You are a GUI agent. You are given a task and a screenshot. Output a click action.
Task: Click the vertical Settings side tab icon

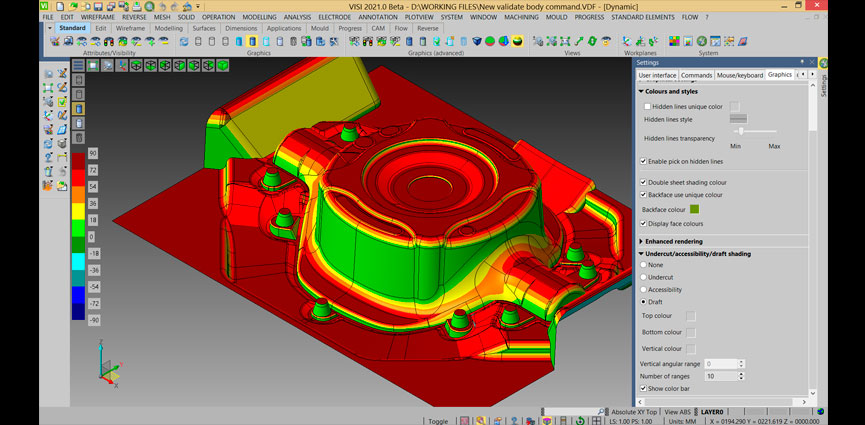tap(823, 63)
